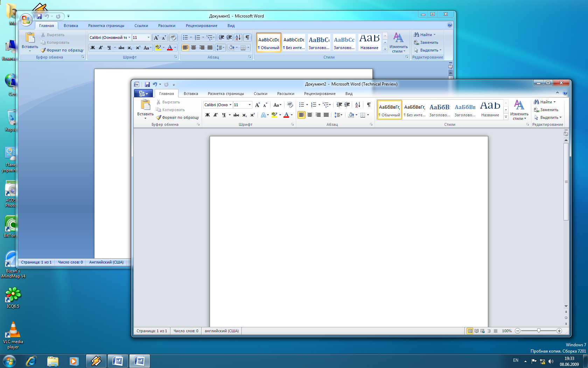Switch to Вставка tab in Документ2
The height and width of the screenshot is (368, 588).
click(x=191, y=94)
